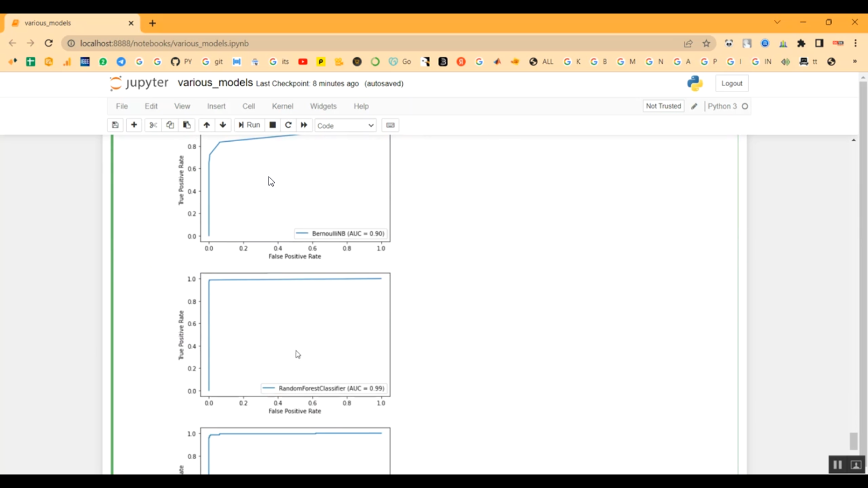Copy selected cells in the toolbar
Image resolution: width=868 pixels, height=488 pixels.
[x=170, y=125]
